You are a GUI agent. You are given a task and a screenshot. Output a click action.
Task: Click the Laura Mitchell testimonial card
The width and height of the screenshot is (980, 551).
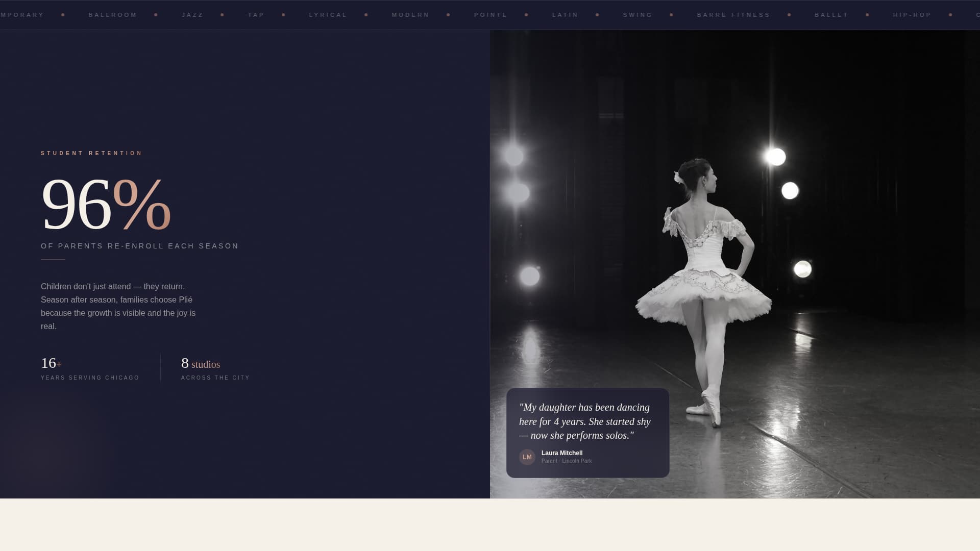point(587,433)
